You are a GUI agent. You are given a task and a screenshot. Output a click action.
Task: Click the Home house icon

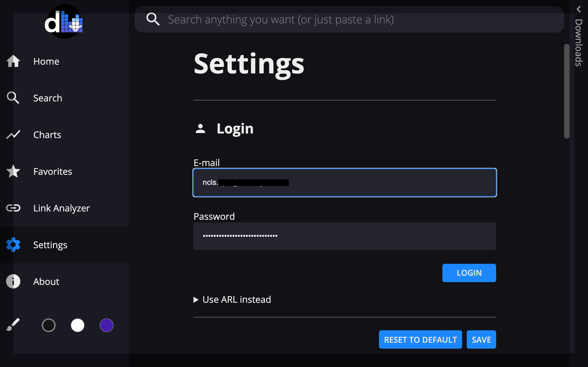[x=13, y=61]
